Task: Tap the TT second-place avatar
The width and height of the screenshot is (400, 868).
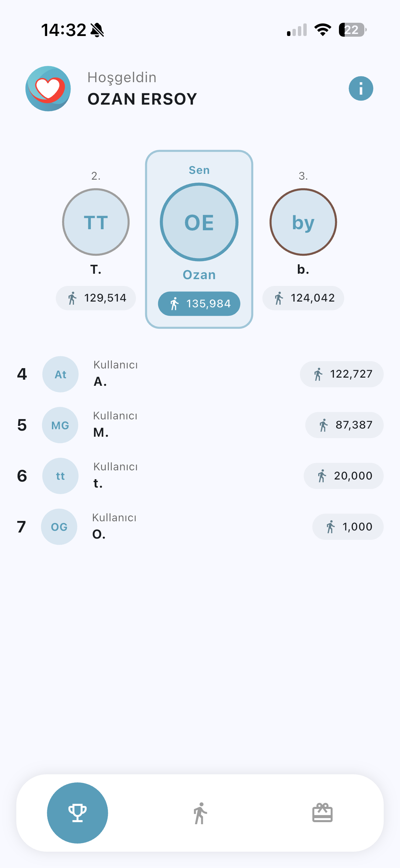Action: click(x=96, y=222)
